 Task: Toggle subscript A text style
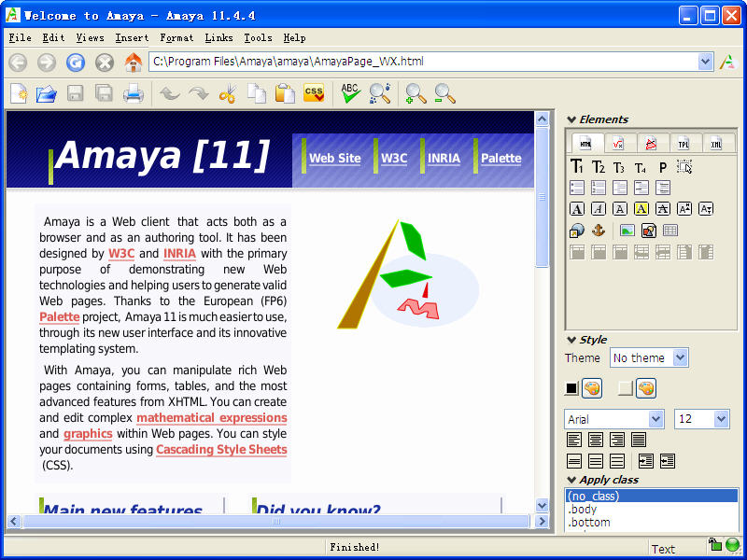(x=706, y=209)
